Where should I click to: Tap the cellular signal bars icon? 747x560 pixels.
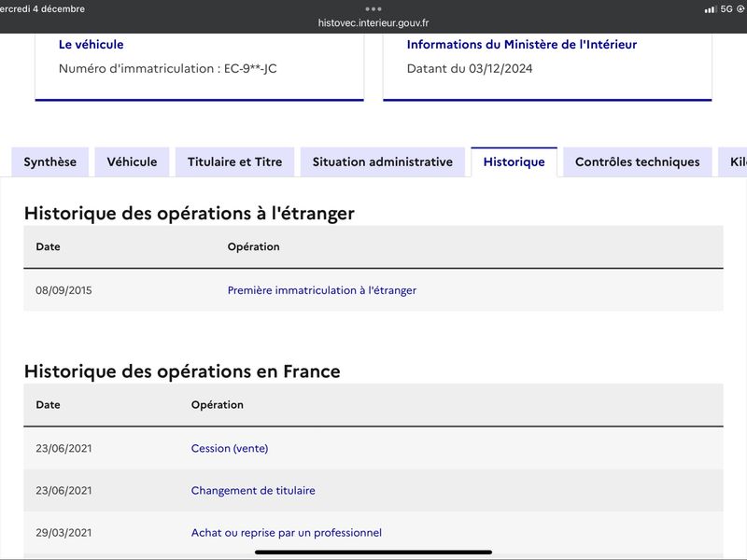pyautogui.click(x=711, y=9)
